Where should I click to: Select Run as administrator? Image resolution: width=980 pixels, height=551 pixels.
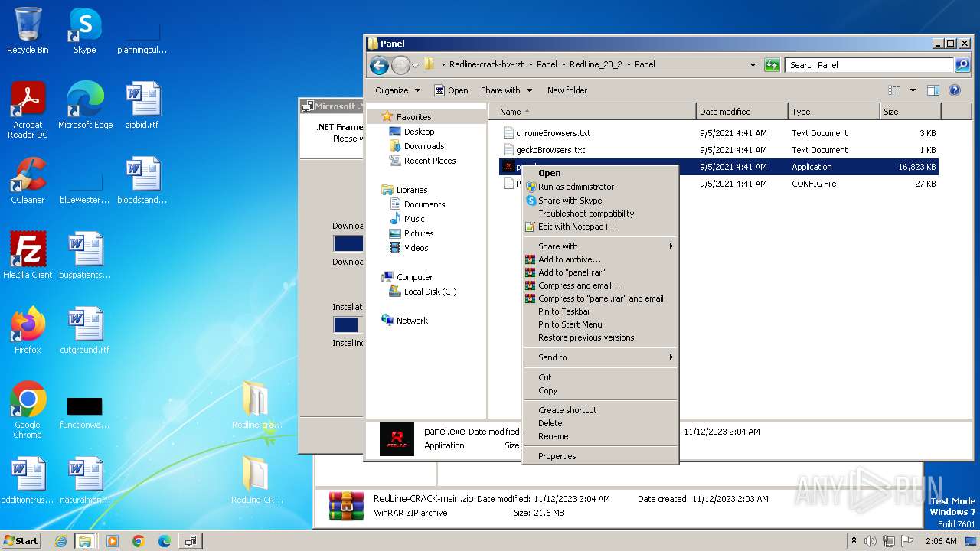click(599, 187)
